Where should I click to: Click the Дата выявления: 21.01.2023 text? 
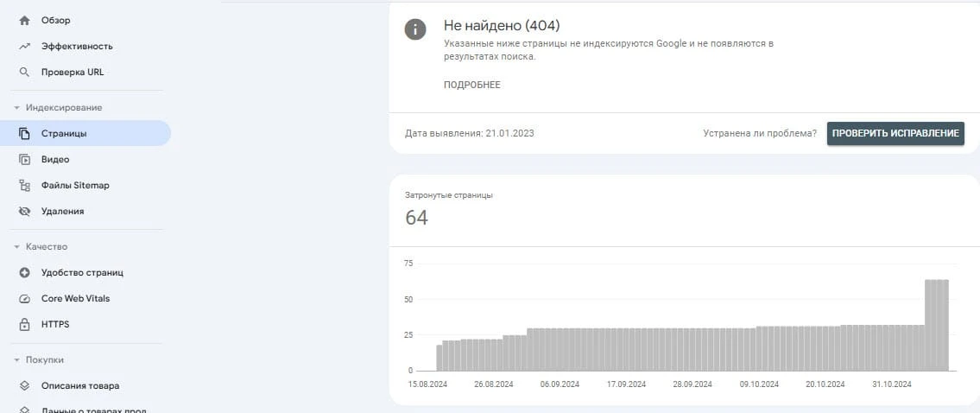click(x=470, y=133)
